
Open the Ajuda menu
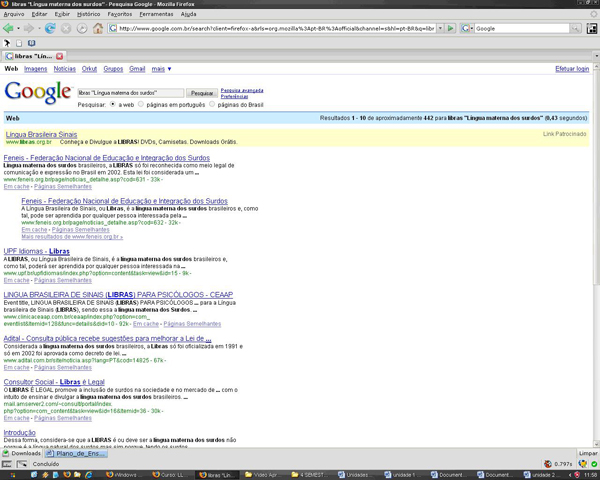pos(188,14)
